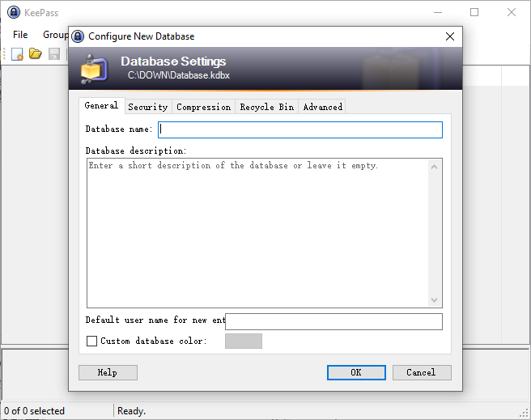
Task: Switch to the Security tab
Action: click(148, 107)
